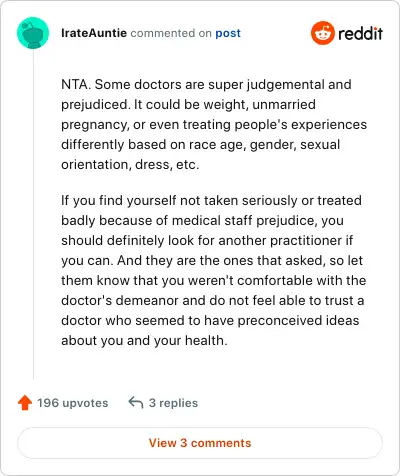Open the "3 replies" label
The height and width of the screenshot is (476, 400).
coord(173,403)
